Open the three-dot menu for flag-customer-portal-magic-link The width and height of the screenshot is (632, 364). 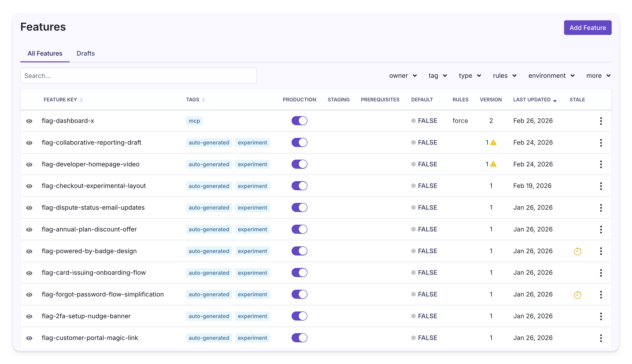point(601,338)
